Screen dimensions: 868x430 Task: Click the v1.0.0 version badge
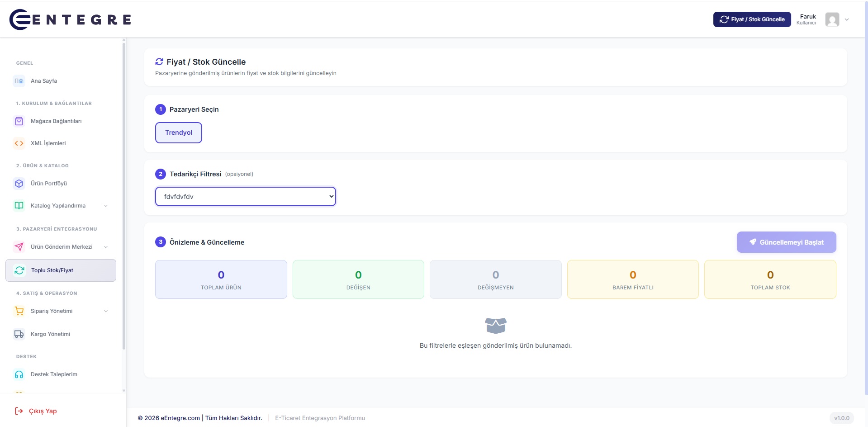842,418
